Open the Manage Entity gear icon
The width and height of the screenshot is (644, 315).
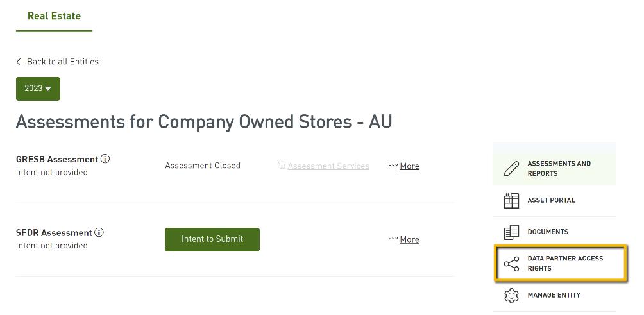[511, 296]
